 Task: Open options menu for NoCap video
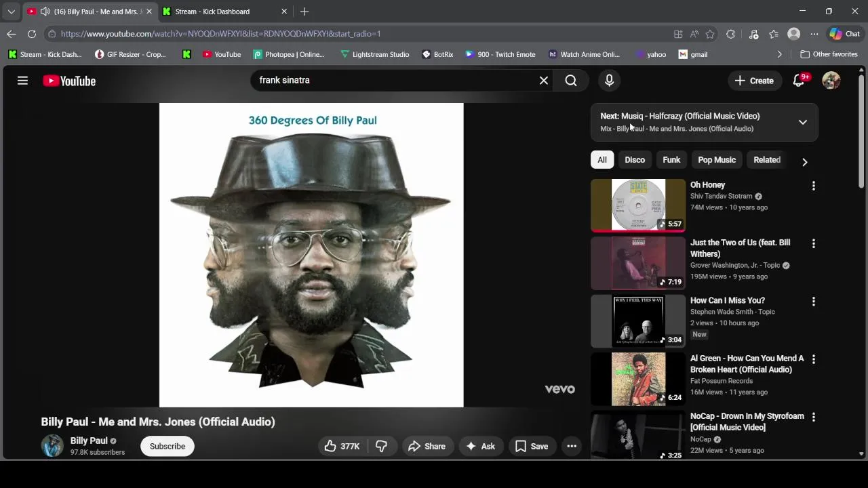tap(814, 417)
